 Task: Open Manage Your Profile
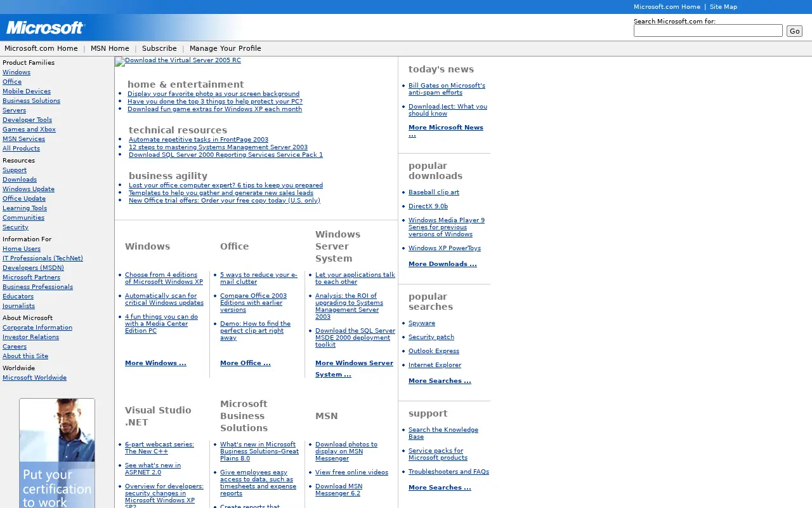(x=225, y=48)
